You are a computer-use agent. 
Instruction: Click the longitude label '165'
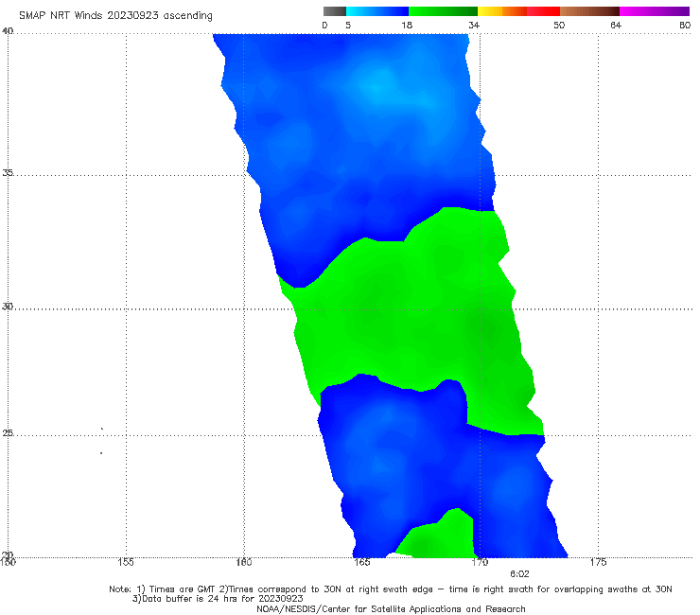click(361, 562)
